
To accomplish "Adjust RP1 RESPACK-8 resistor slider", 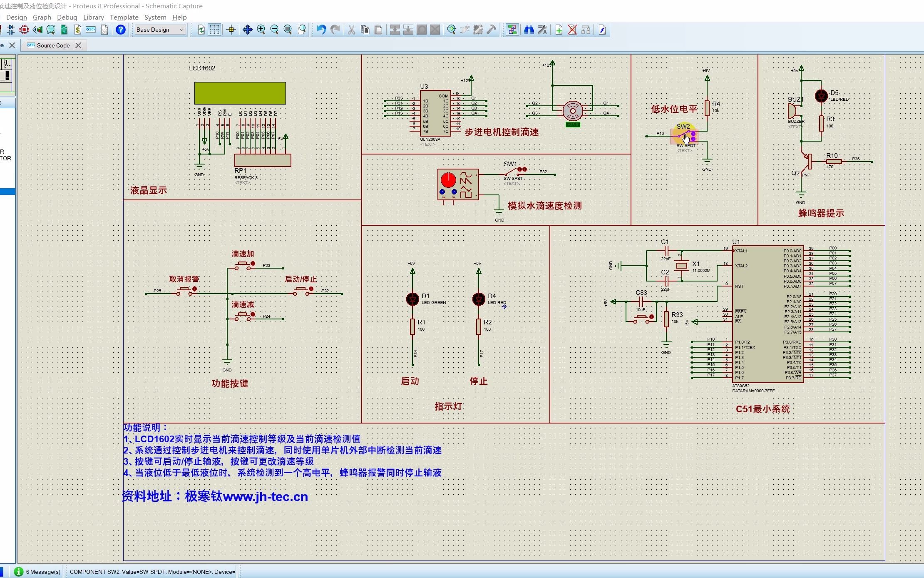I will coord(259,162).
